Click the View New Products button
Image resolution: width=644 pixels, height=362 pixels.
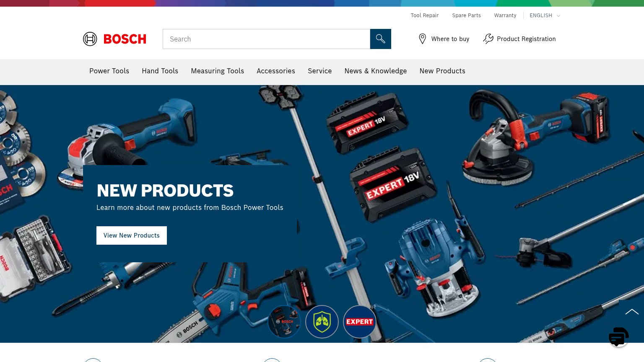coord(132,235)
